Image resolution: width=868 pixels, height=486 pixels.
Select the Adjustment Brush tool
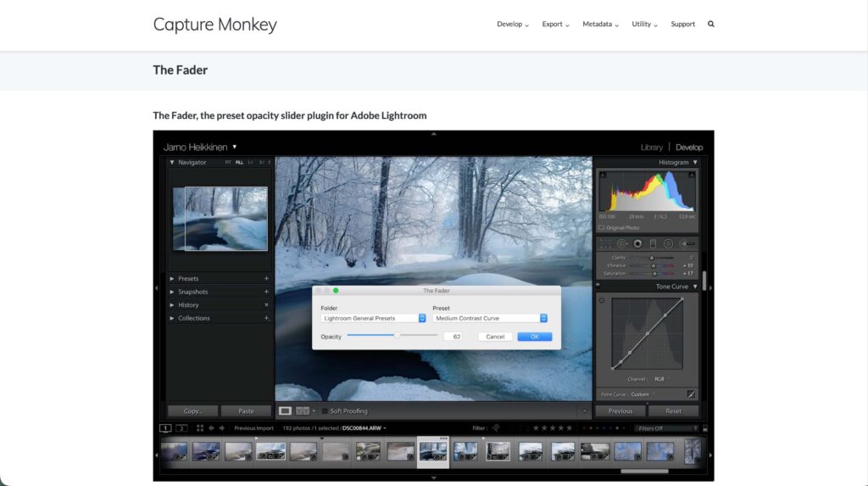tap(687, 243)
